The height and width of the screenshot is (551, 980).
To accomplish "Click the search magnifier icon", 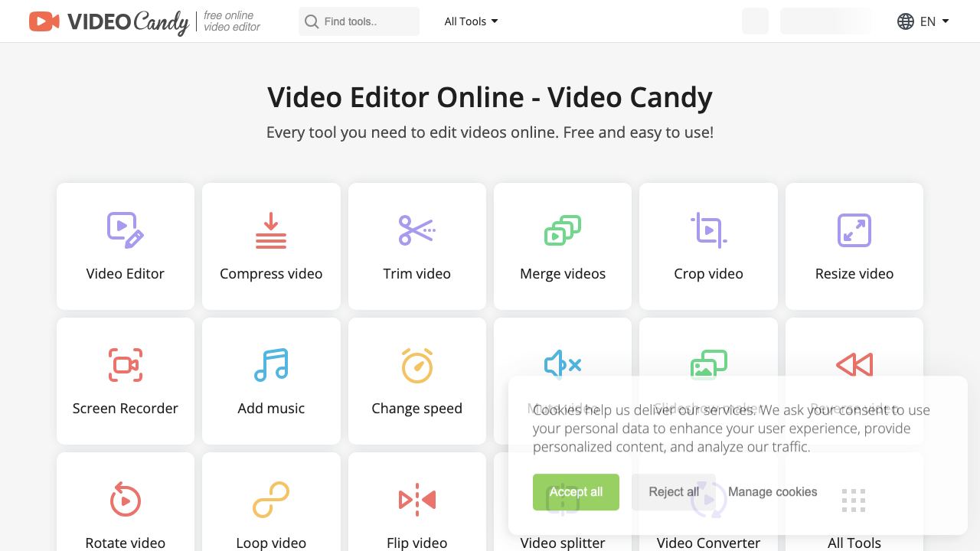I will pyautogui.click(x=312, y=21).
